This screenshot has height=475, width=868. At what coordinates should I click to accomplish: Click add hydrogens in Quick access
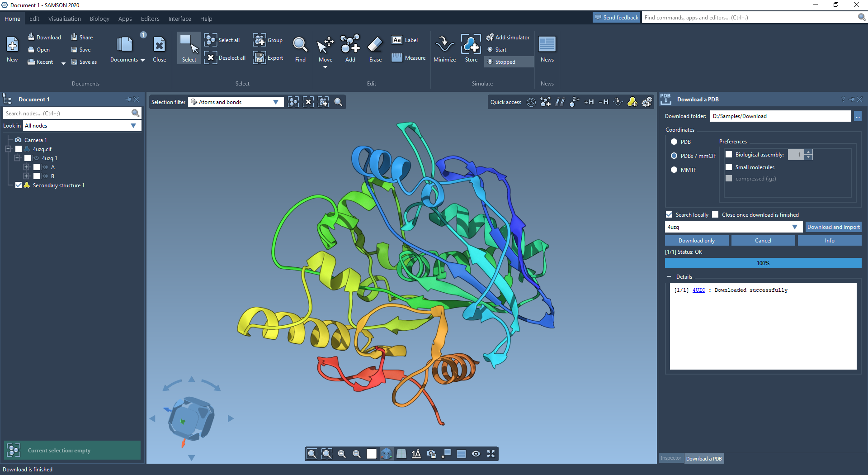click(x=589, y=102)
